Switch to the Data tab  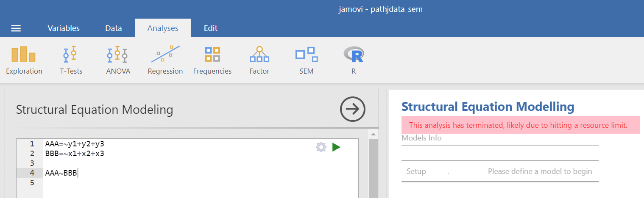click(x=113, y=28)
